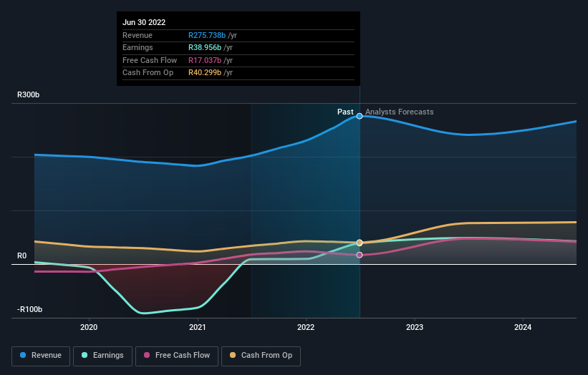Click the R38.956b earnings value
This screenshot has height=375, width=588.
click(205, 47)
